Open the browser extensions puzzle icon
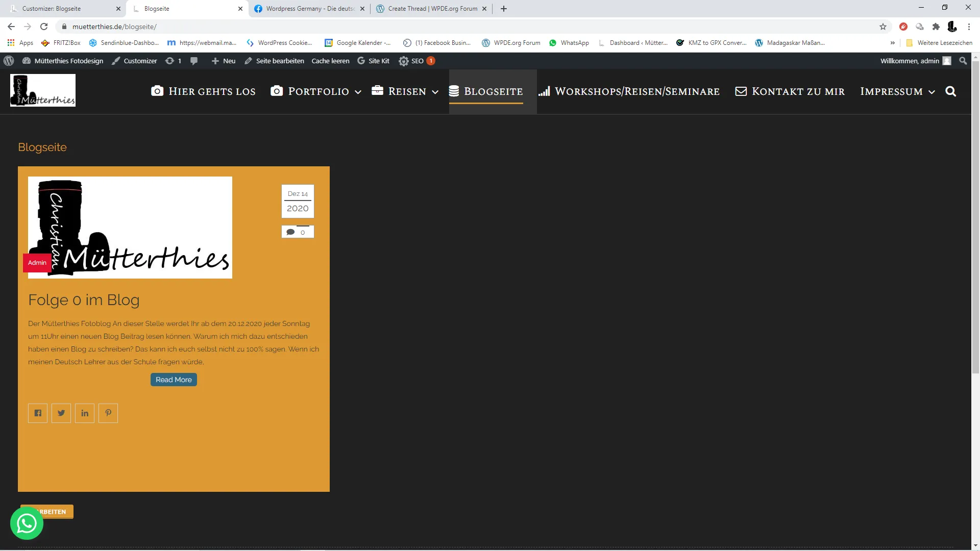Image resolution: width=980 pixels, height=551 pixels. pos(936,27)
